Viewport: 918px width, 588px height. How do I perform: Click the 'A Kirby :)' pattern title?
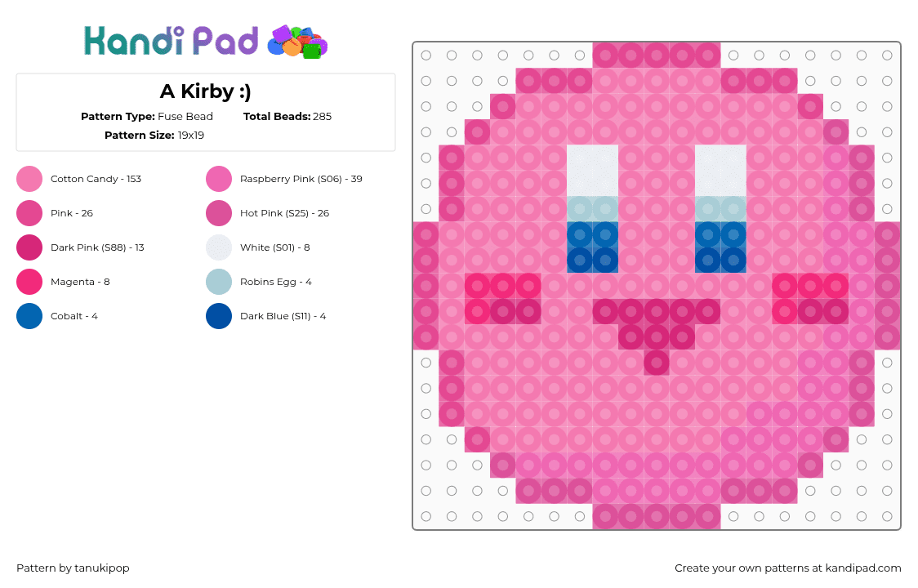[206, 91]
